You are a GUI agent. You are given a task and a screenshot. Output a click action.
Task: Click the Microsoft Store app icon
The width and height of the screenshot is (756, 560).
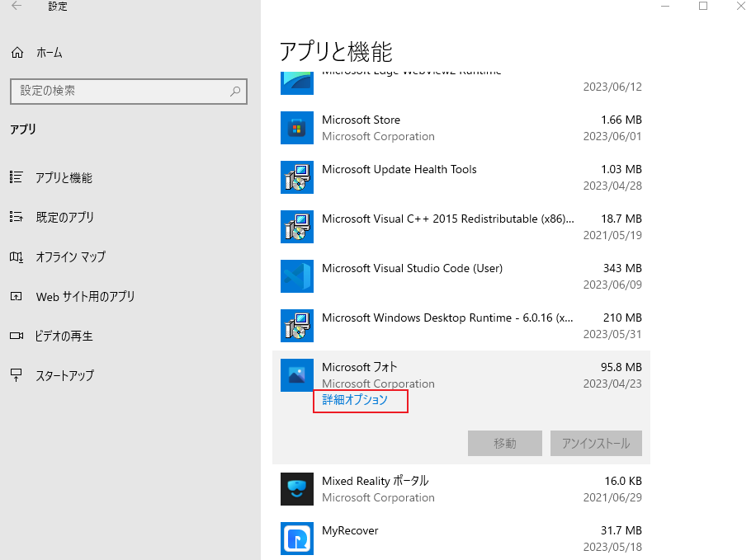click(297, 128)
